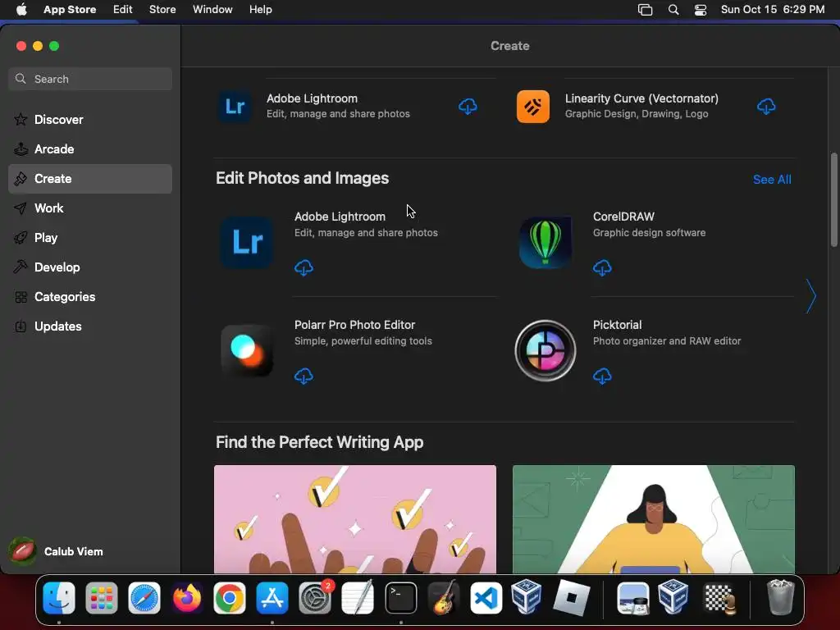This screenshot has width=840, height=630.
Task: Launch Firefox from the Dock
Action: pos(187,598)
